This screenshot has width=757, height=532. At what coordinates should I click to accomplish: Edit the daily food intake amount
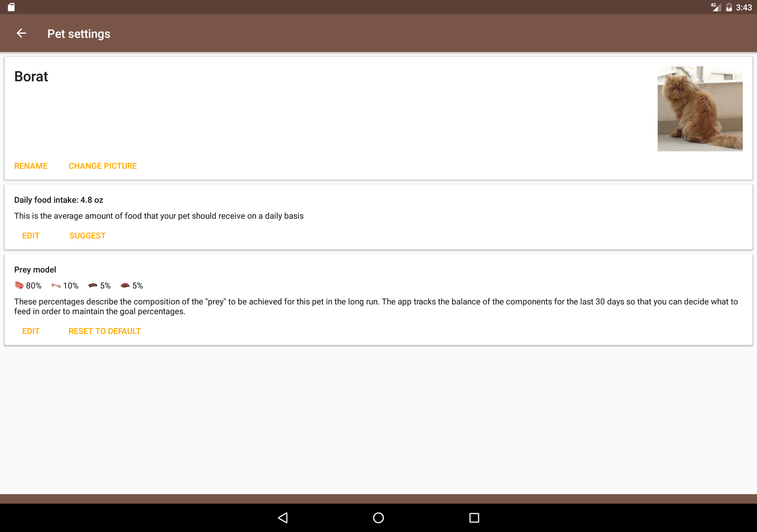[x=31, y=236]
